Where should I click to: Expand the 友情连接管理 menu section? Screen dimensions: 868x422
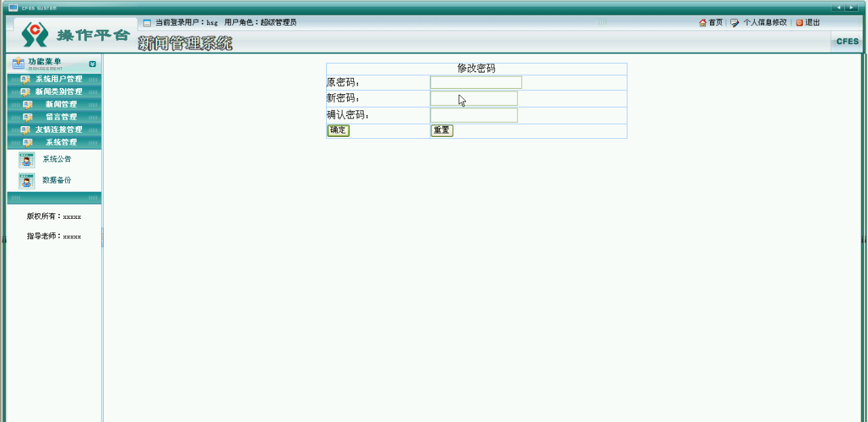pos(54,129)
